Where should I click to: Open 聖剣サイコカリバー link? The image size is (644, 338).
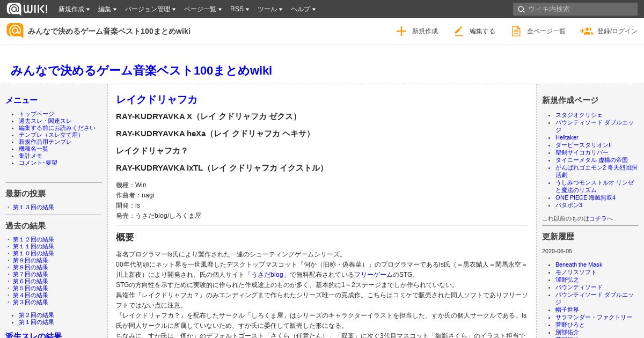(x=582, y=152)
